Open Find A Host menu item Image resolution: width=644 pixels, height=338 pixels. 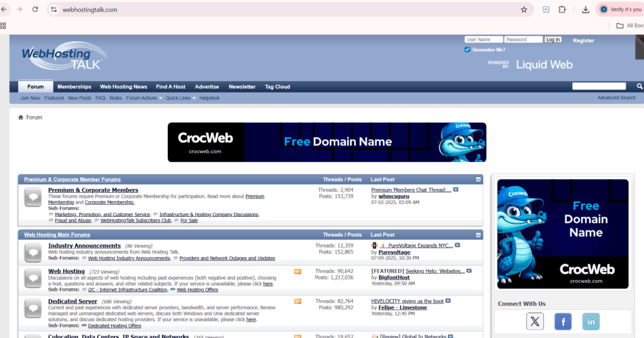coord(170,87)
